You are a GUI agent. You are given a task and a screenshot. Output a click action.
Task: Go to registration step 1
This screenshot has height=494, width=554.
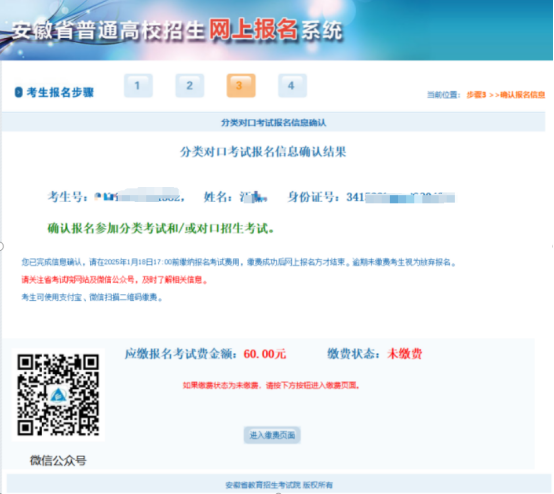coord(138,86)
